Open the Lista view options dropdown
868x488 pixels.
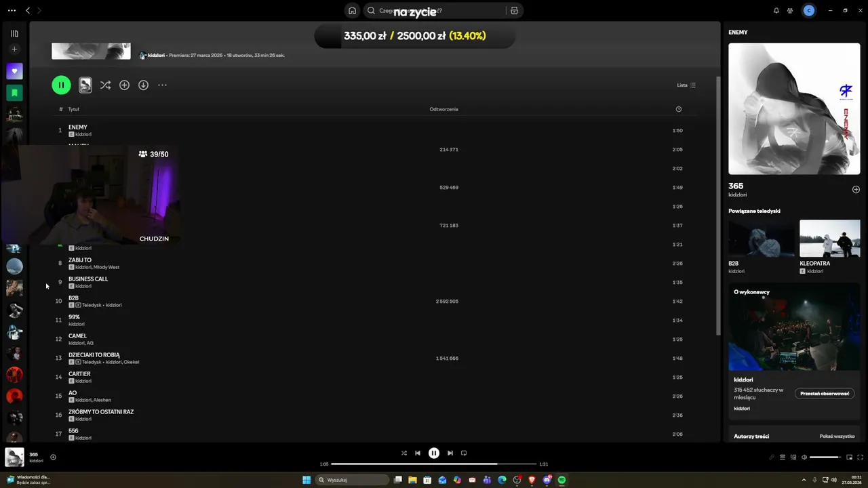pos(686,85)
